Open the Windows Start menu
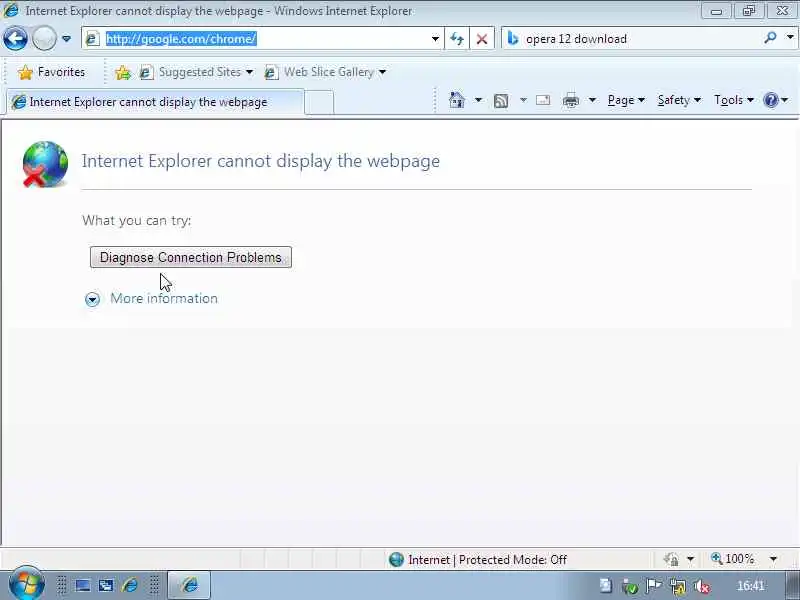 coord(26,583)
